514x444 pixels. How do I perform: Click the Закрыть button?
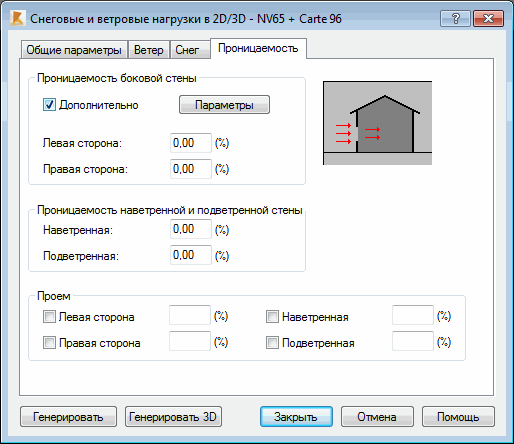pos(296,417)
